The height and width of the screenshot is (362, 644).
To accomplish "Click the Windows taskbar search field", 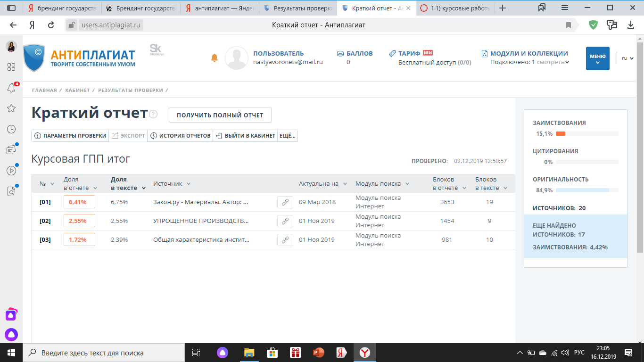I will (x=104, y=353).
